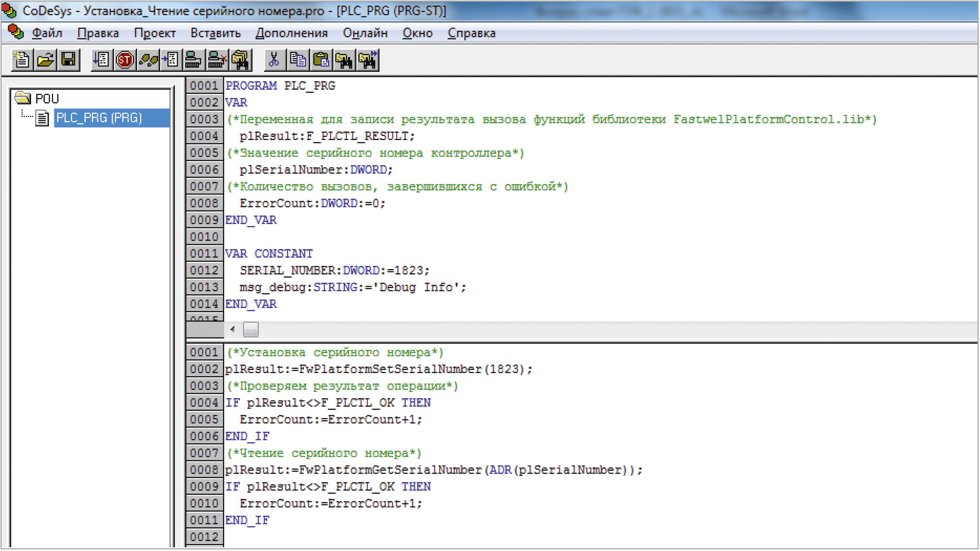Click on FwPlatformGetSerialNumber code line
The width and height of the screenshot is (980, 551).
[x=434, y=470]
